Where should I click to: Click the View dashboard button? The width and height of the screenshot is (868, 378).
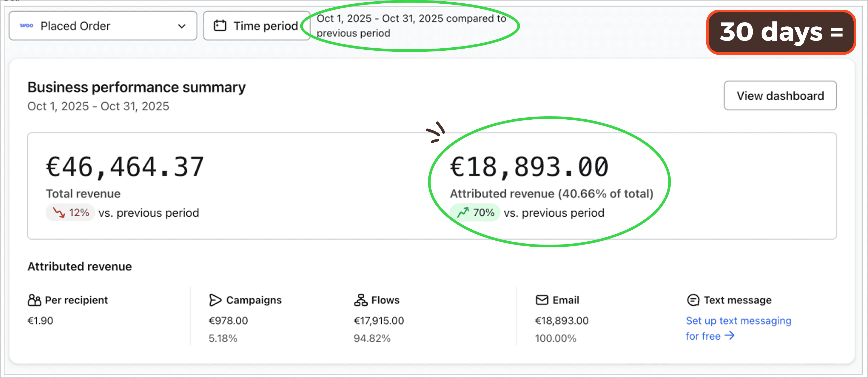(x=780, y=96)
